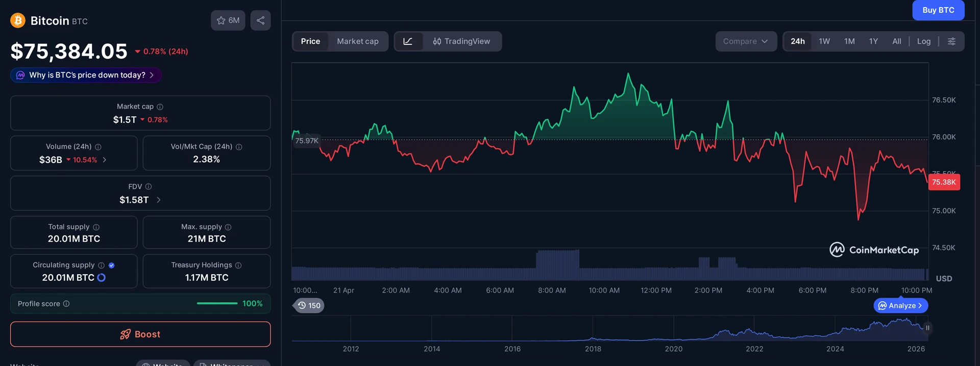Click the Market cap info icon
Screen dimensions: 980x366
point(160,107)
